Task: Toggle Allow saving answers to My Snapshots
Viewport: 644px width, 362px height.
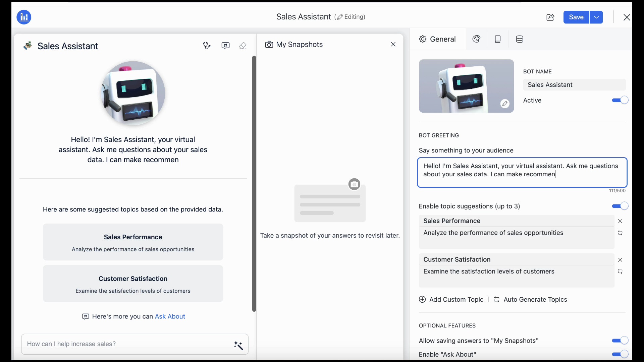Action: pos(620,340)
